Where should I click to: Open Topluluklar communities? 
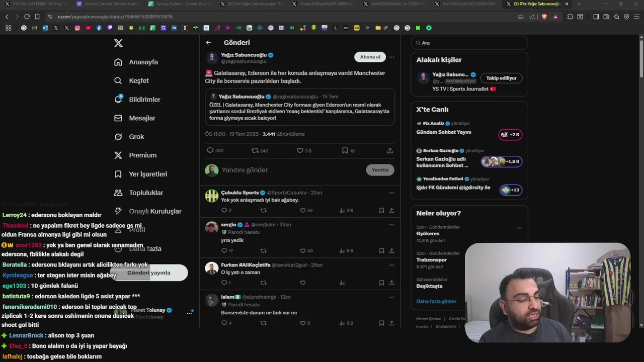tap(139, 193)
